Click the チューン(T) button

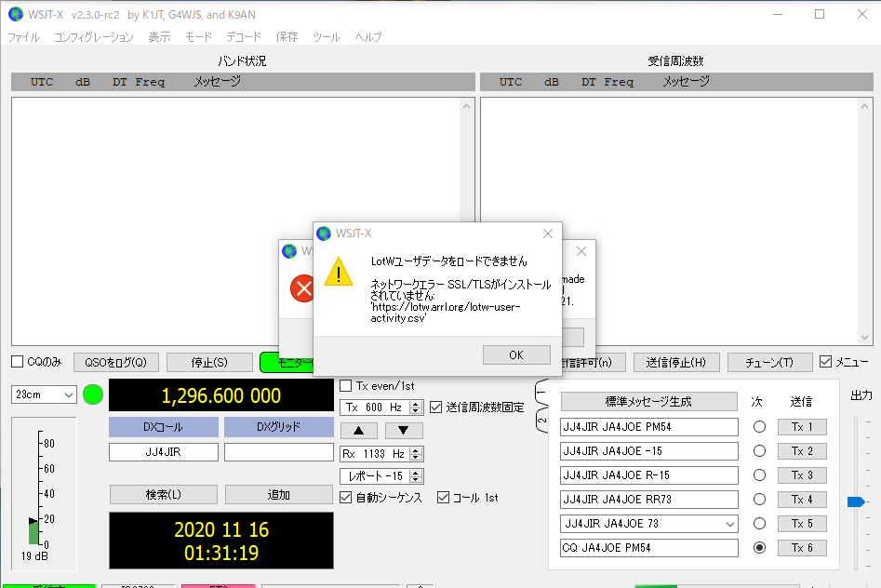tap(769, 363)
